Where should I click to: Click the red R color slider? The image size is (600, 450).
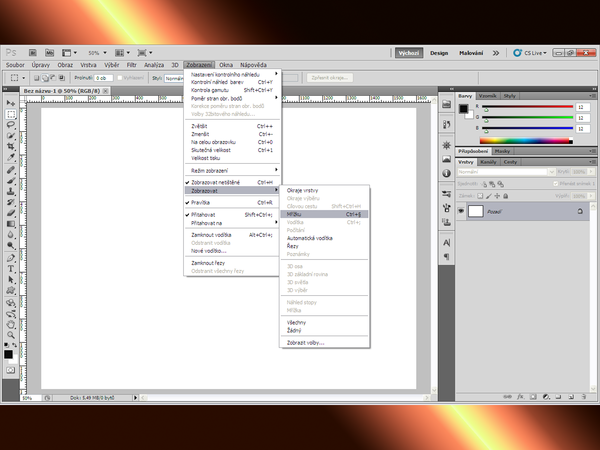click(x=525, y=106)
